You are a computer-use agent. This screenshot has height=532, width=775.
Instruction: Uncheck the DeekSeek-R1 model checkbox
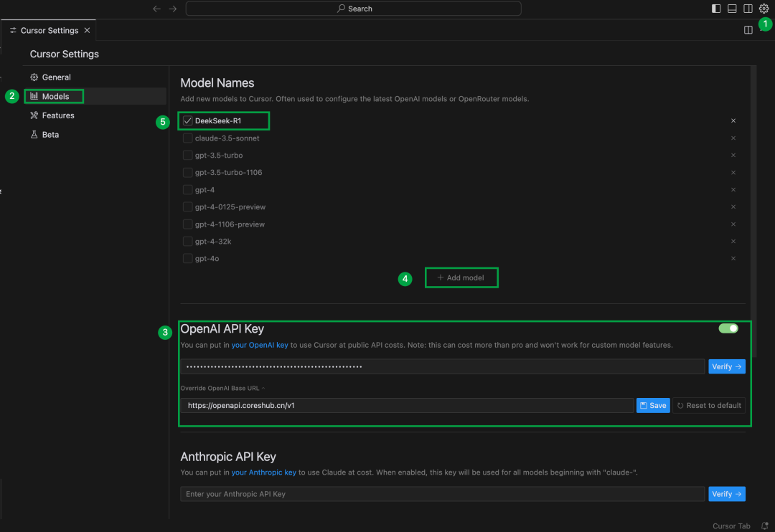187,121
